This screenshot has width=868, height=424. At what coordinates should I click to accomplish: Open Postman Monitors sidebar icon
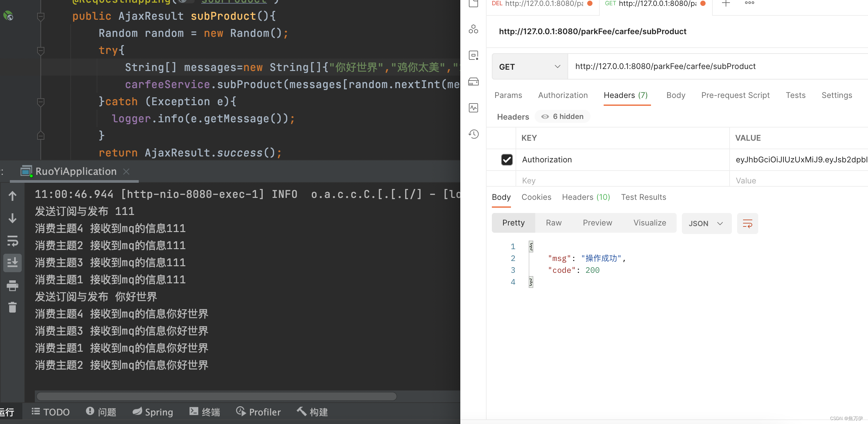[473, 108]
